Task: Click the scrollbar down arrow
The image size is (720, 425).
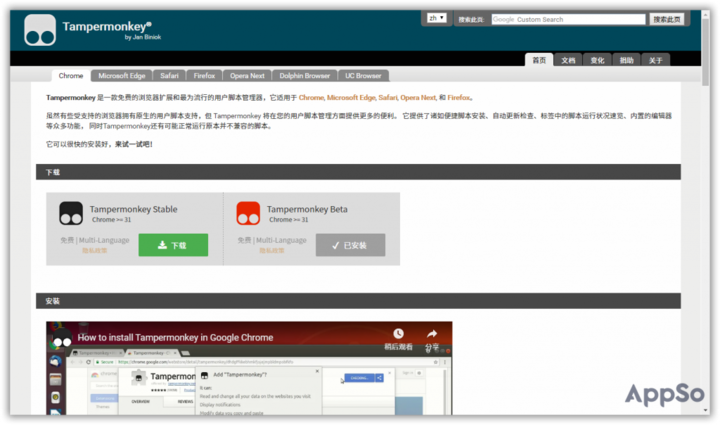Action: [706, 410]
